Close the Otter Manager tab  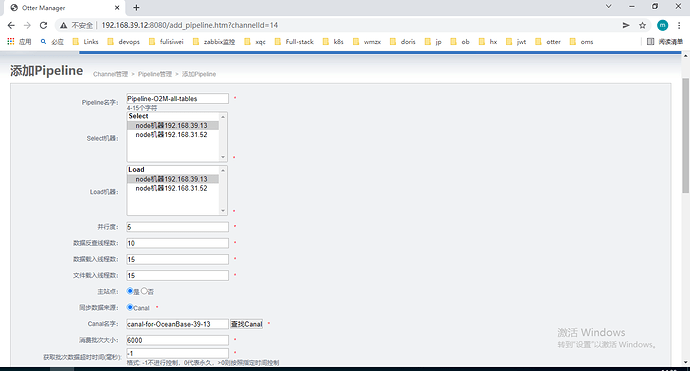pyautogui.click(x=117, y=7)
